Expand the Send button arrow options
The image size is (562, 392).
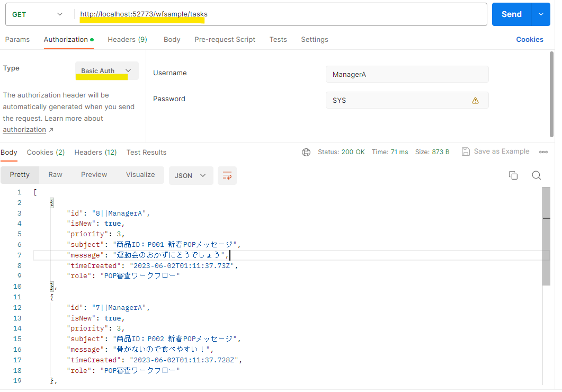tap(541, 14)
